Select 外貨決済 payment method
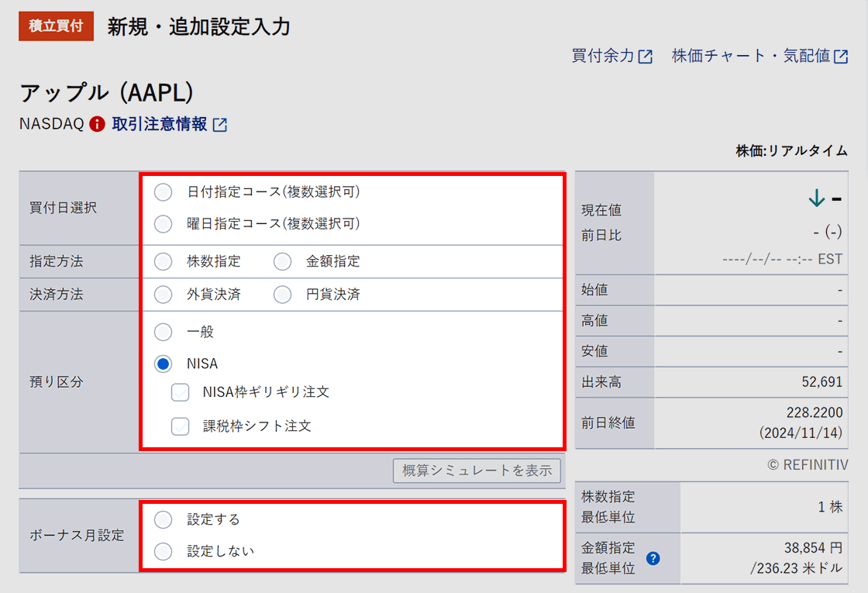The width and height of the screenshot is (868, 593). [x=163, y=295]
